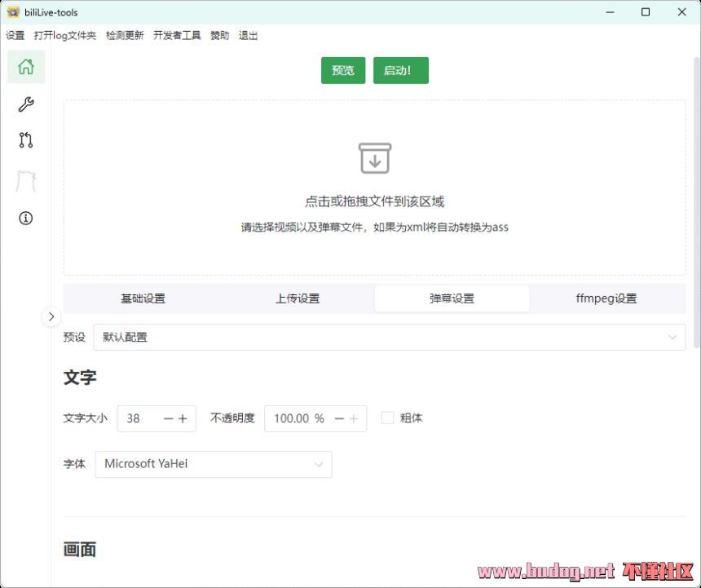701x588 pixels.
Task: Enable the 粗体 bold checkbox
Action: click(x=388, y=418)
